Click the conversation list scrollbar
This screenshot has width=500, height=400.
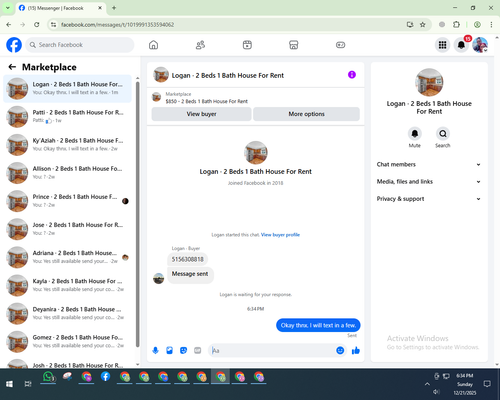click(x=137, y=213)
